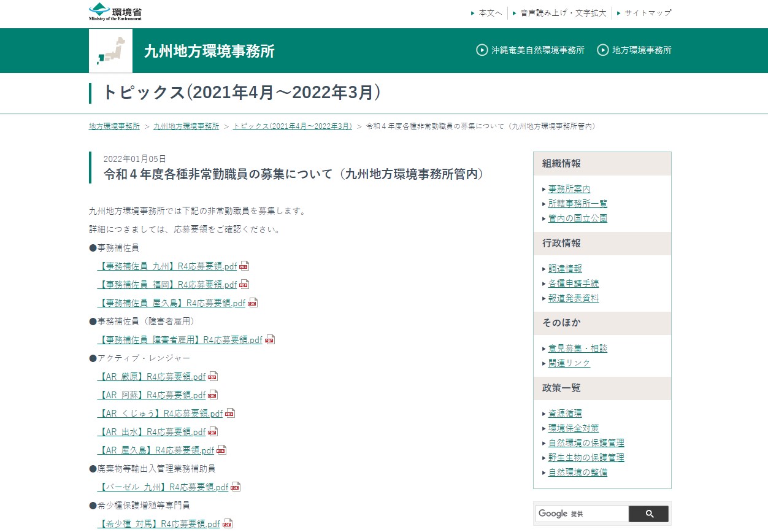The image size is (768, 532).
Task: Open 所轄事務所一覧 in sidebar
Action: coord(577,204)
